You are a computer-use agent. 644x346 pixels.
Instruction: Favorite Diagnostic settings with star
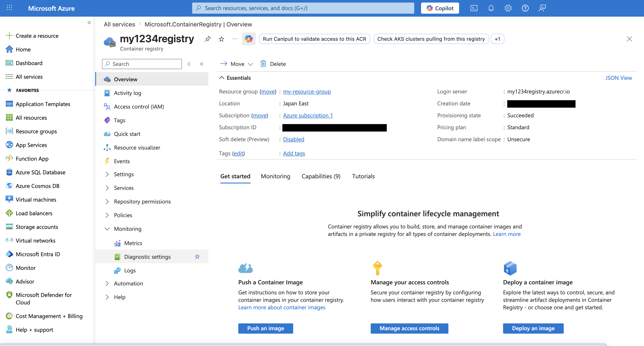197,257
